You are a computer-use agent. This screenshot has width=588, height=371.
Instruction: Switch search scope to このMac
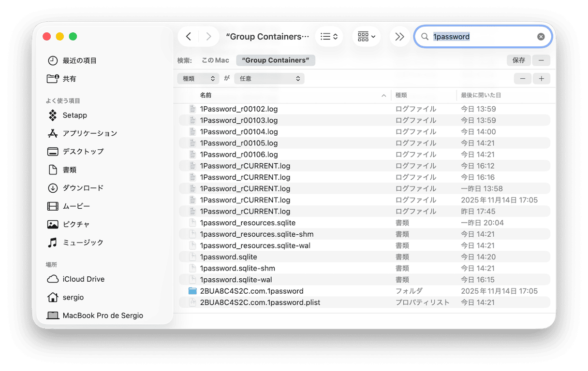[215, 60]
